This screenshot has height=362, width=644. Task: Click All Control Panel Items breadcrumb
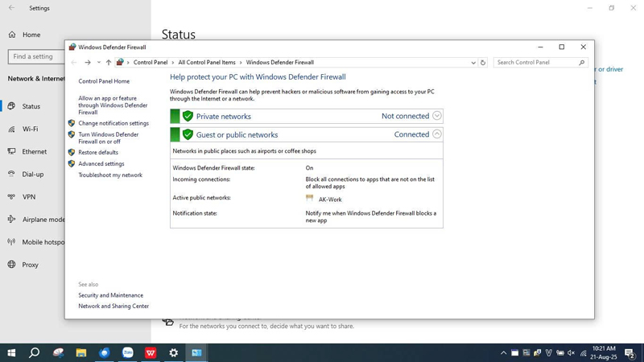point(207,63)
